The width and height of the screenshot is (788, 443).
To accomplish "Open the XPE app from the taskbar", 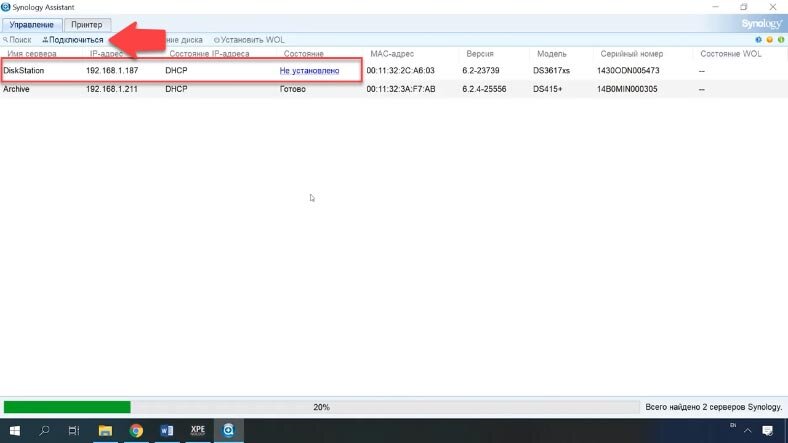I will click(x=198, y=430).
